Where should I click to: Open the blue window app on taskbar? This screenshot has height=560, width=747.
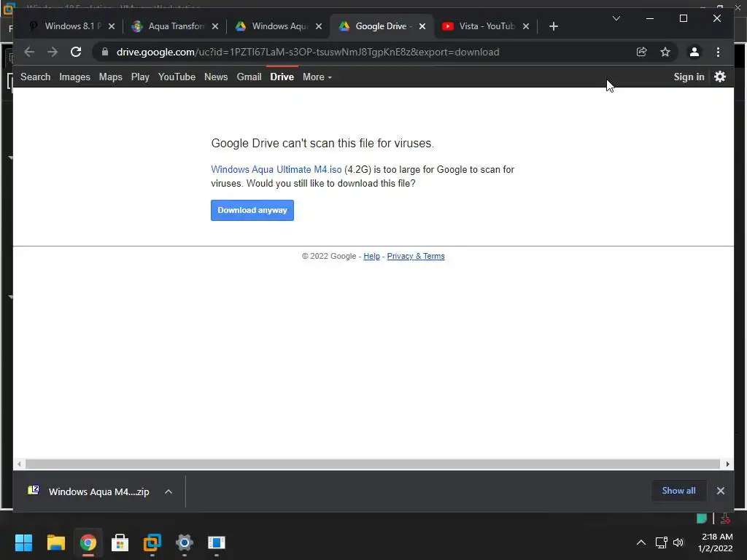point(216,542)
